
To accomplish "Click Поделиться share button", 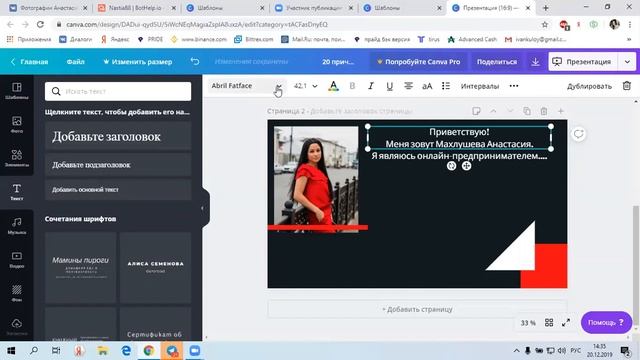I will pyautogui.click(x=497, y=62).
